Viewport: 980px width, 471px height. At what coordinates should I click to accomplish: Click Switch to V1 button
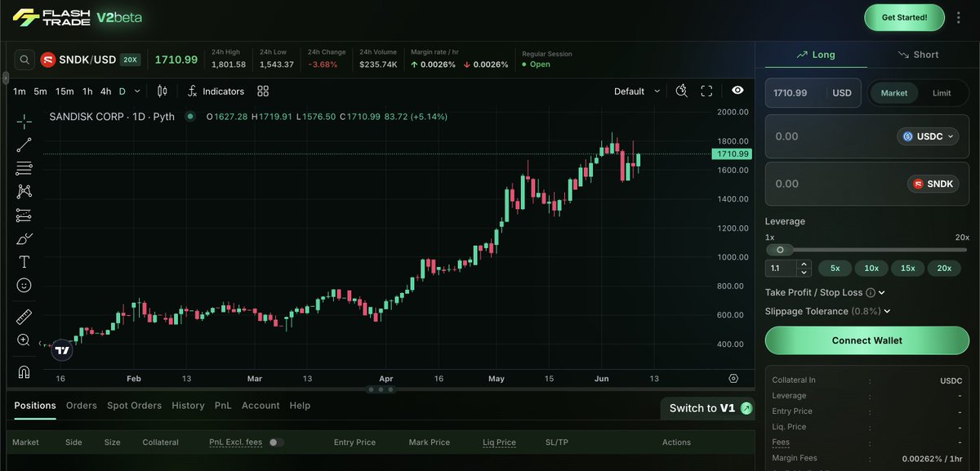tap(707, 408)
